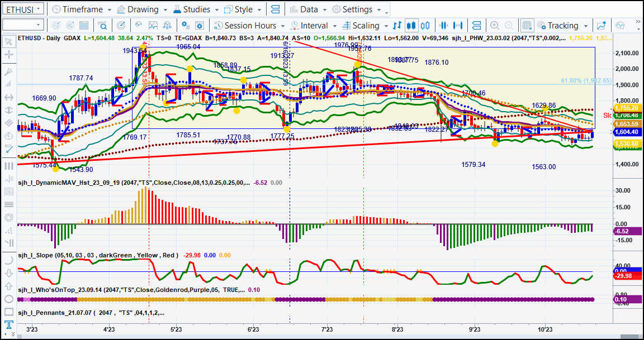Image resolution: width=644 pixels, height=340 pixels.
Task: Select the grid table tool in sidebar
Action: 8,191
